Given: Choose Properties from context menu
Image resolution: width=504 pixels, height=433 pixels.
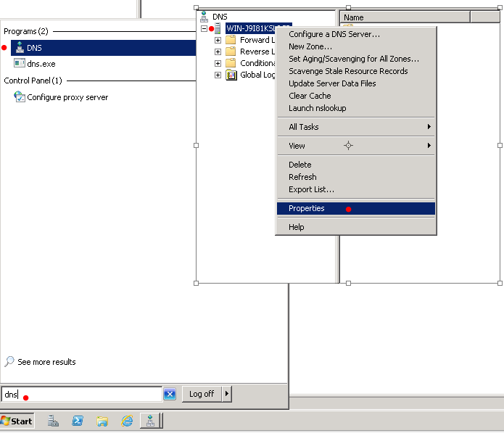Looking at the screenshot, I should point(356,208).
